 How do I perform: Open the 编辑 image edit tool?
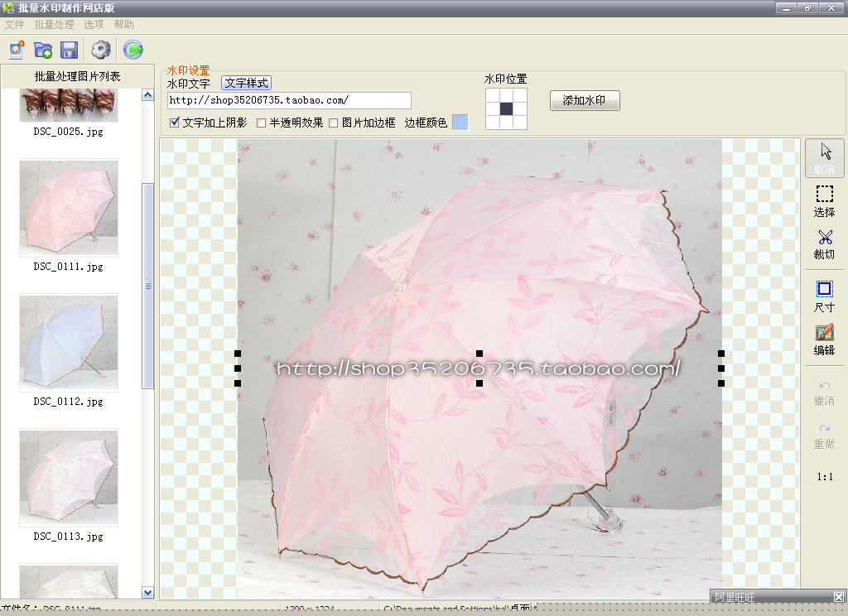824,339
